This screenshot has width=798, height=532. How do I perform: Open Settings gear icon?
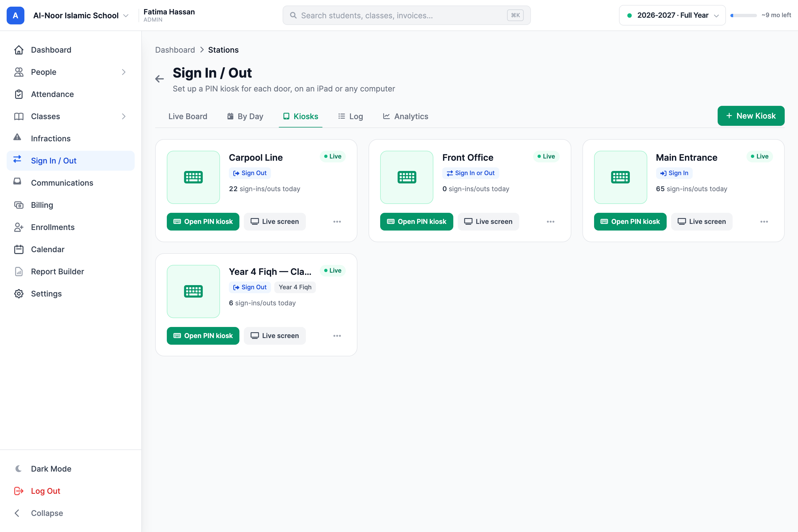(x=19, y=294)
